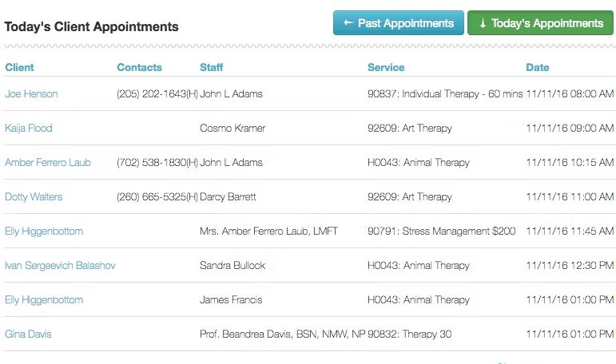
Task: Open Ivan Sergeevich Balashov client link
Action: [x=60, y=266]
